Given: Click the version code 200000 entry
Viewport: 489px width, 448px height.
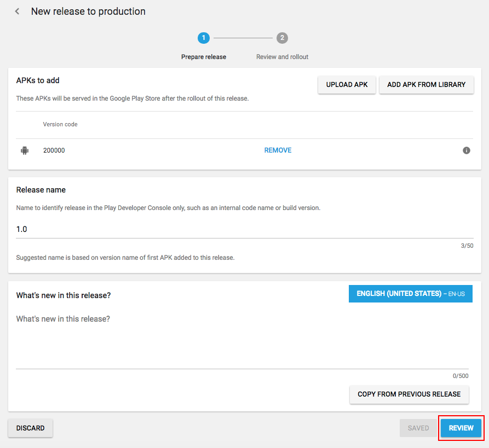Looking at the screenshot, I should [x=54, y=150].
